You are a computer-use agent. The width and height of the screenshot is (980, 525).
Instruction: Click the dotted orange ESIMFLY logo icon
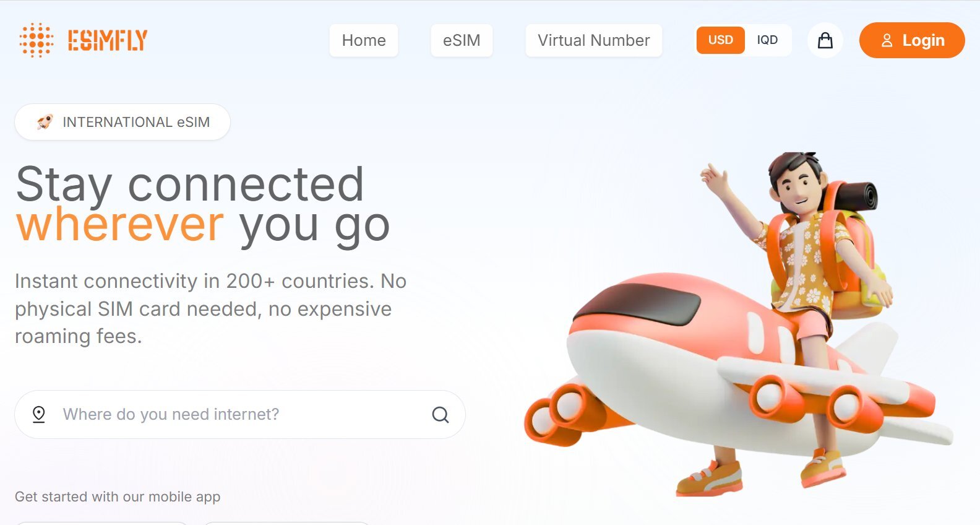(x=37, y=40)
